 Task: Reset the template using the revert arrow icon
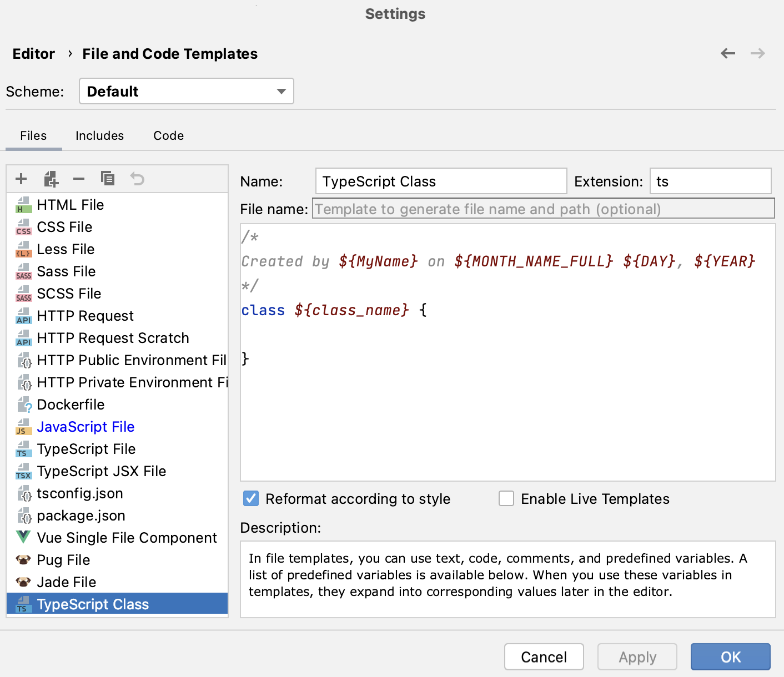click(x=137, y=179)
